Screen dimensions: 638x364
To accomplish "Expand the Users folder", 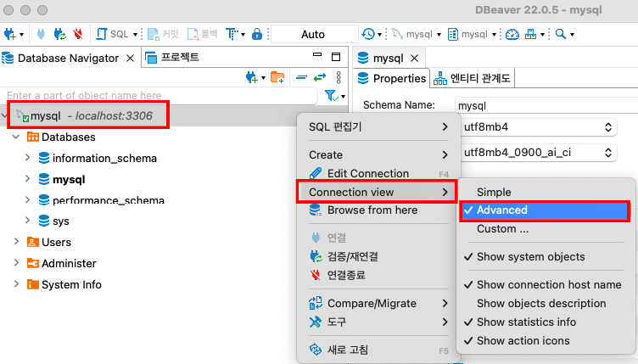I will [x=16, y=242].
